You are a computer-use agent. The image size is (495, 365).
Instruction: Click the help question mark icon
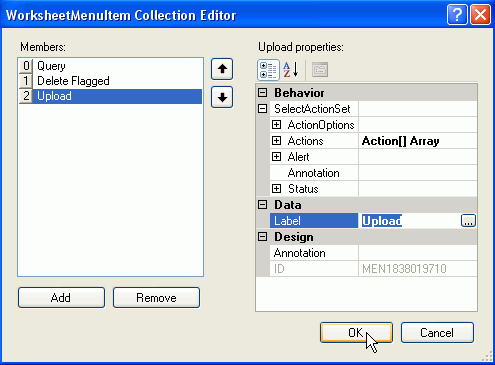tap(457, 15)
